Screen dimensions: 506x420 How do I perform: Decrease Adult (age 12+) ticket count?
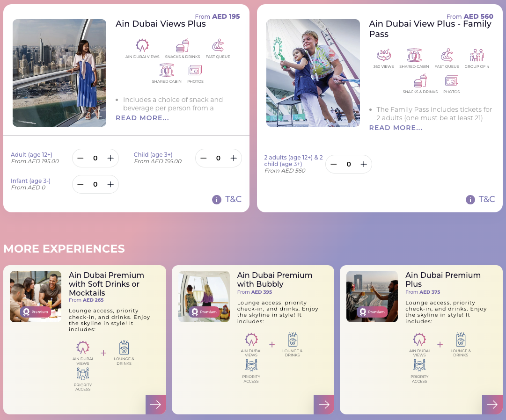81,158
